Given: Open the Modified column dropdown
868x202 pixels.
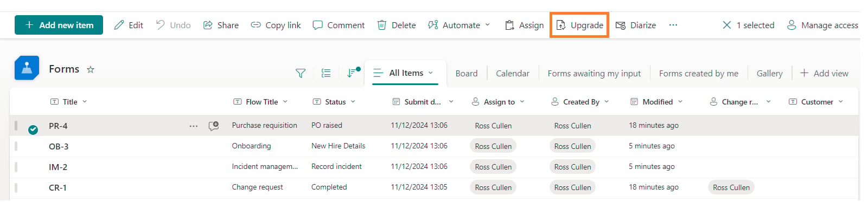Looking at the screenshot, I should (680, 102).
